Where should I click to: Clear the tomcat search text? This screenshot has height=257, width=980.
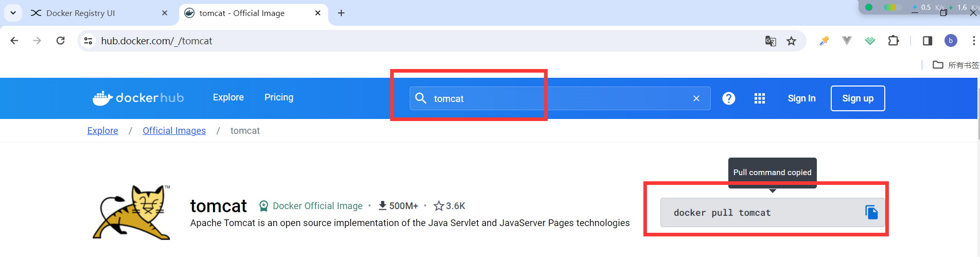696,98
